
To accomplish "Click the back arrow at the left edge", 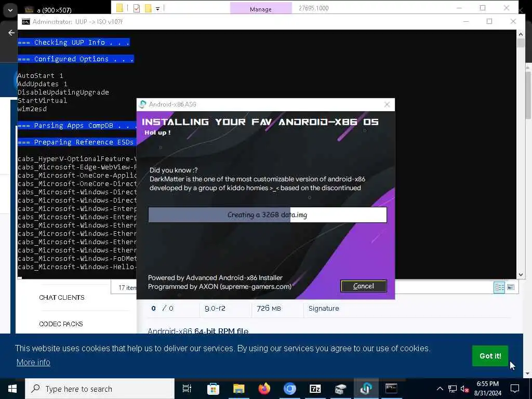I will click(11, 33).
